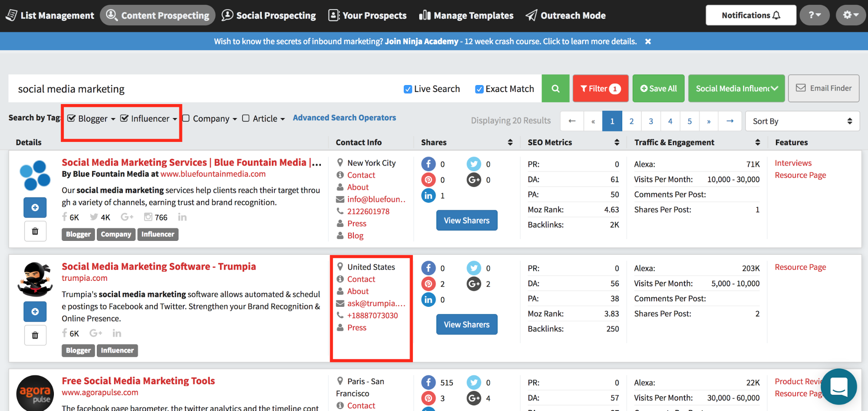Viewport: 868px width, 411px height.
Task: Open the Sort By dropdown
Action: point(802,121)
